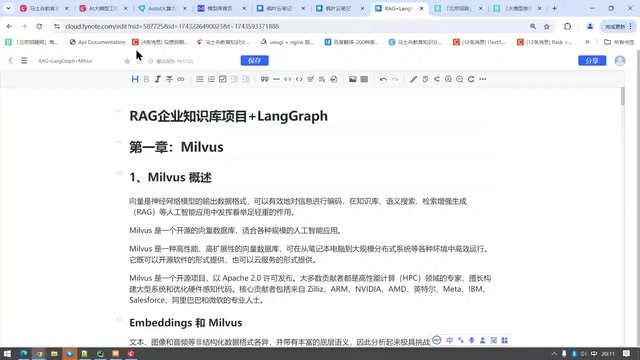Click the page vertical scrollbar thumb
Viewport: 640px width, 360px height.
pyautogui.click(x=622, y=96)
